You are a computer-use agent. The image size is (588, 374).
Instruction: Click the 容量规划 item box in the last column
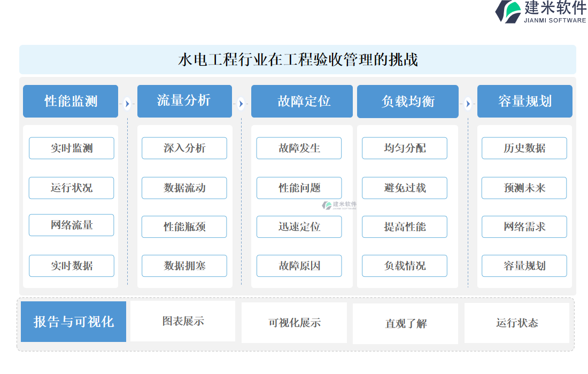[x=524, y=266]
